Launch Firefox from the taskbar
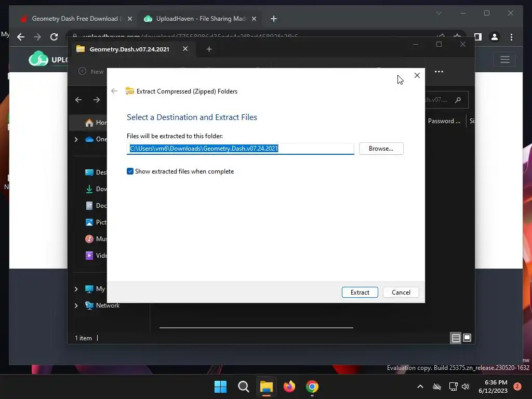 [x=289, y=387]
